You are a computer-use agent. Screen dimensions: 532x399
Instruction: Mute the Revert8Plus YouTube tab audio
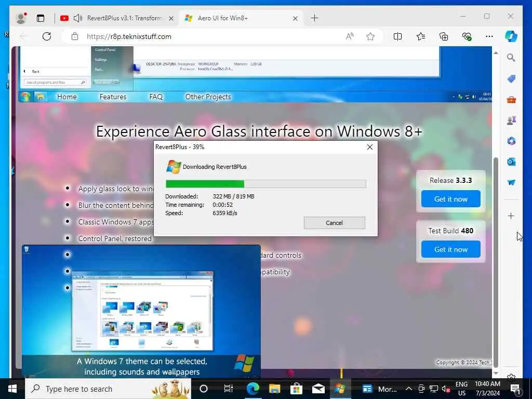click(x=78, y=18)
